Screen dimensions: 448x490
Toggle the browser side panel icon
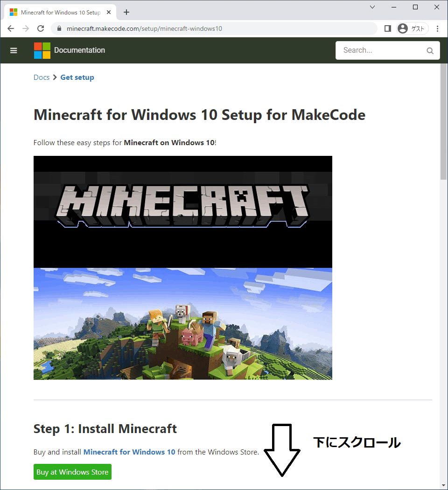387,29
